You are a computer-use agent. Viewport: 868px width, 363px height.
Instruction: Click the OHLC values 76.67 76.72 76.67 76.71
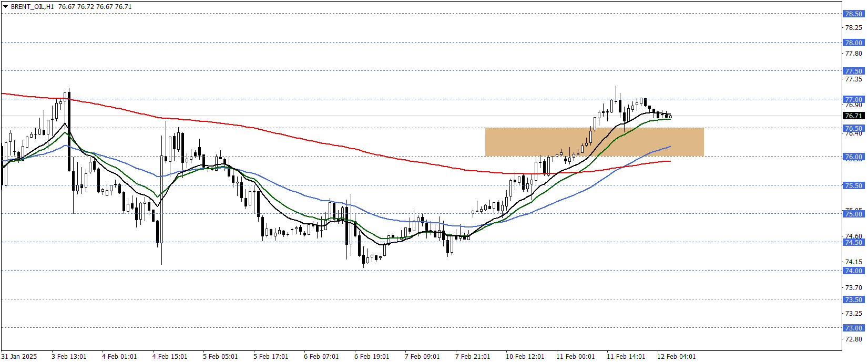coord(95,7)
